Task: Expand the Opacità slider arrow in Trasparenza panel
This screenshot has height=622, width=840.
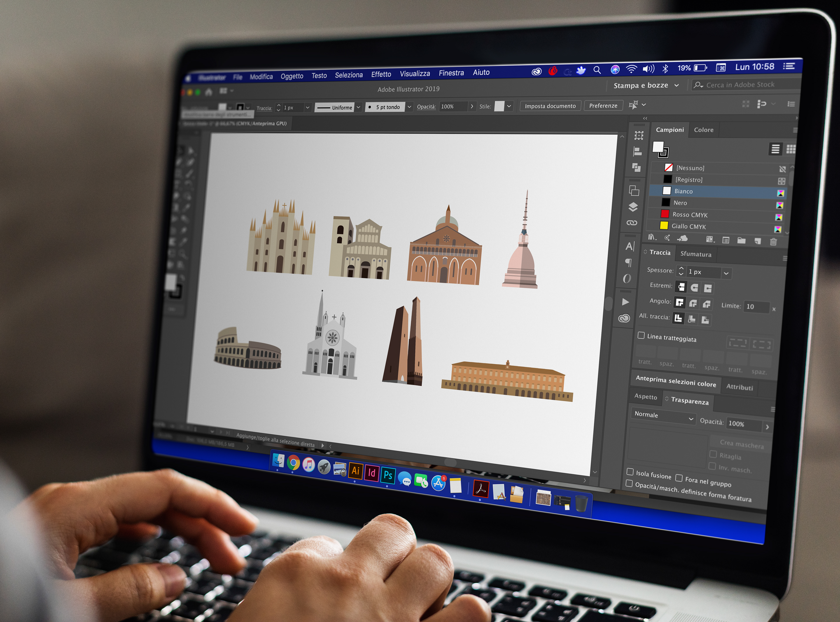Action: coord(767,427)
